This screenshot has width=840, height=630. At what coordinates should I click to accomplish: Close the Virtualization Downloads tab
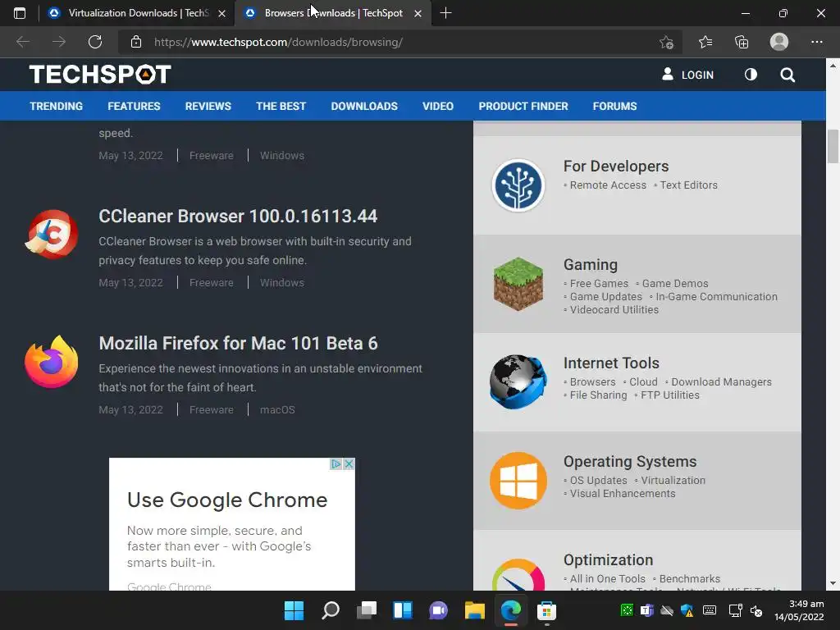tap(221, 13)
